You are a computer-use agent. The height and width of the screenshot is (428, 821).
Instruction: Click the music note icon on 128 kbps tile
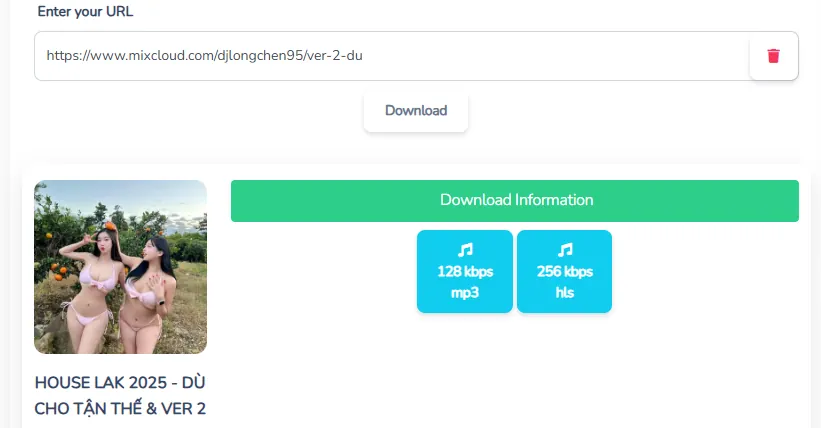coord(465,250)
